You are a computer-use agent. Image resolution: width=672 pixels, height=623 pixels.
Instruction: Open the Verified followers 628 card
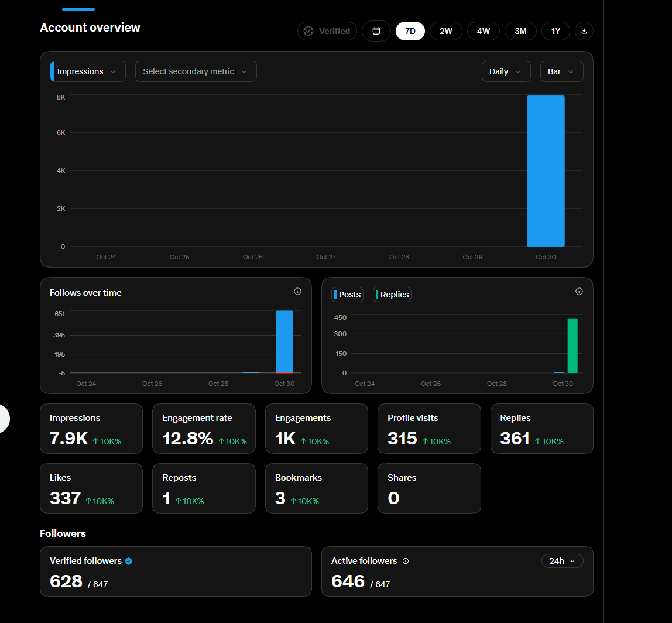[176, 571]
